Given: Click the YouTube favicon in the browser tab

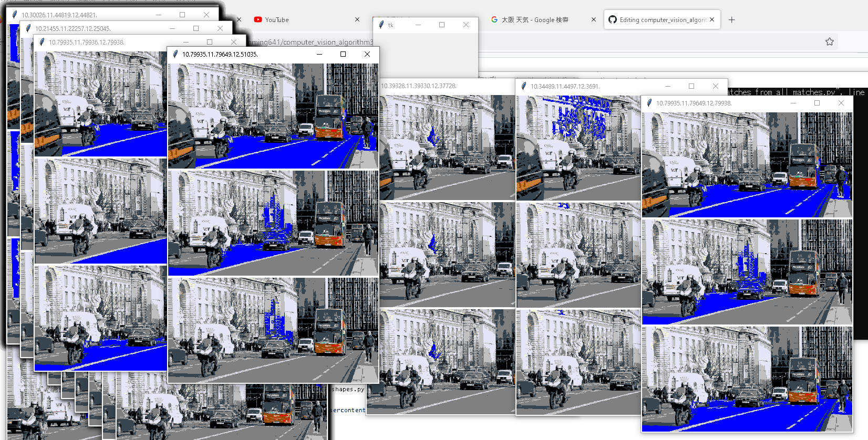Looking at the screenshot, I should 258,19.
